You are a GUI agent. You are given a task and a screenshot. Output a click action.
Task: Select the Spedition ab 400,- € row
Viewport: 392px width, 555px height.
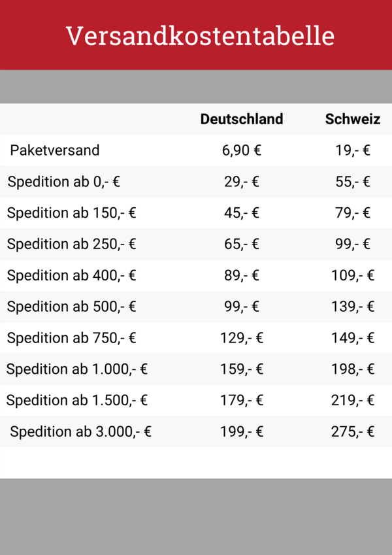196,275
